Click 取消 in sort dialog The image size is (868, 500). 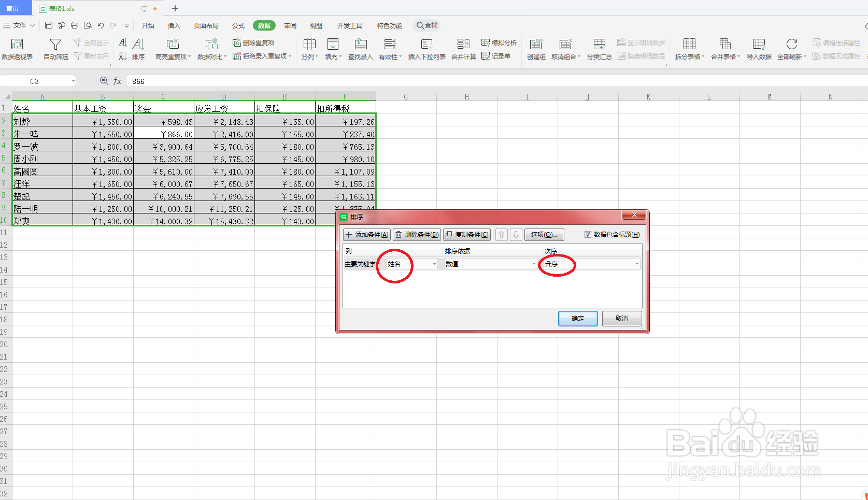tap(622, 319)
